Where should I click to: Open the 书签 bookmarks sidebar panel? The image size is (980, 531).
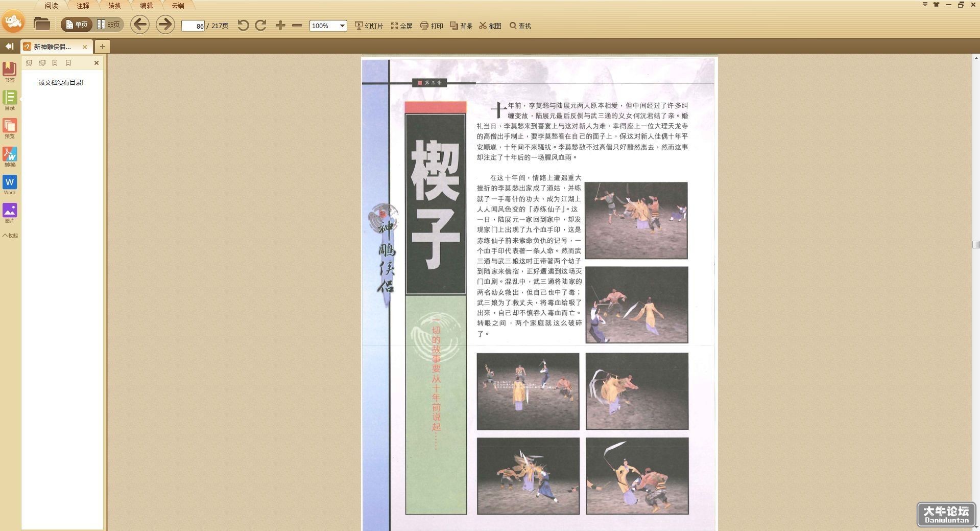pyautogui.click(x=10, y=72)
